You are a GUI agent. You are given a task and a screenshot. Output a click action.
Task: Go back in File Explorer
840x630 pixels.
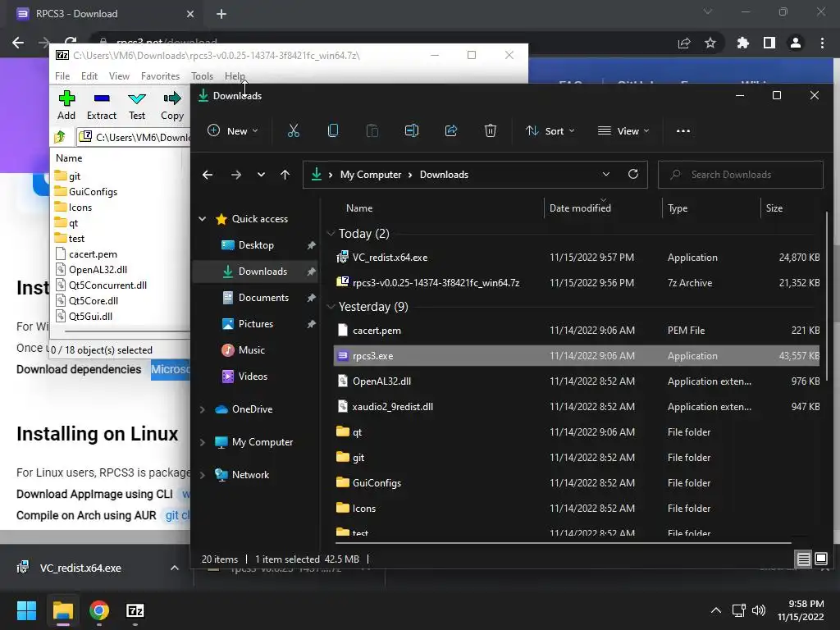tap(208, 175)
